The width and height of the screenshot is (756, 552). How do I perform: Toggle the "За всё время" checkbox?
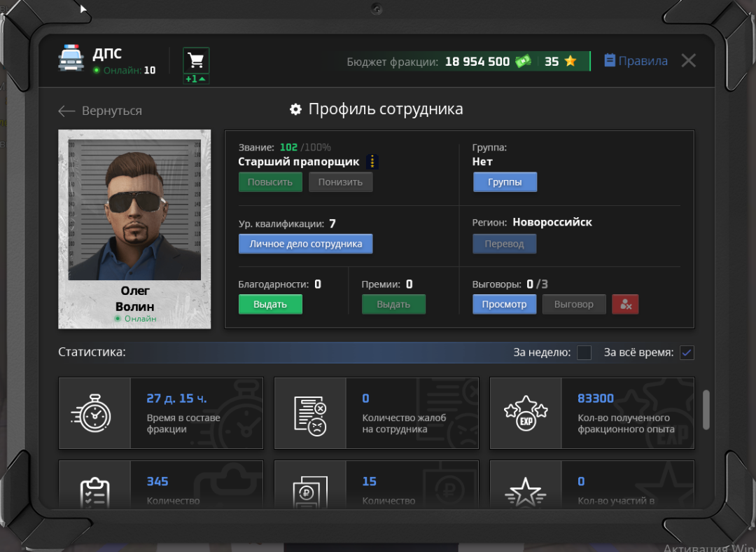(x=687, y=352)
